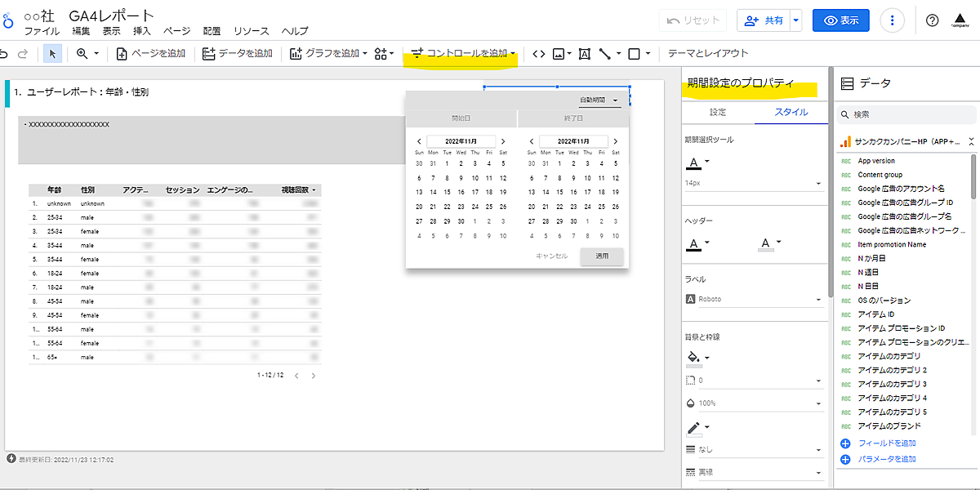Screen dimensions: 980x490
Task: Click the フィールドを追加 link
Action: click(885, 443)
